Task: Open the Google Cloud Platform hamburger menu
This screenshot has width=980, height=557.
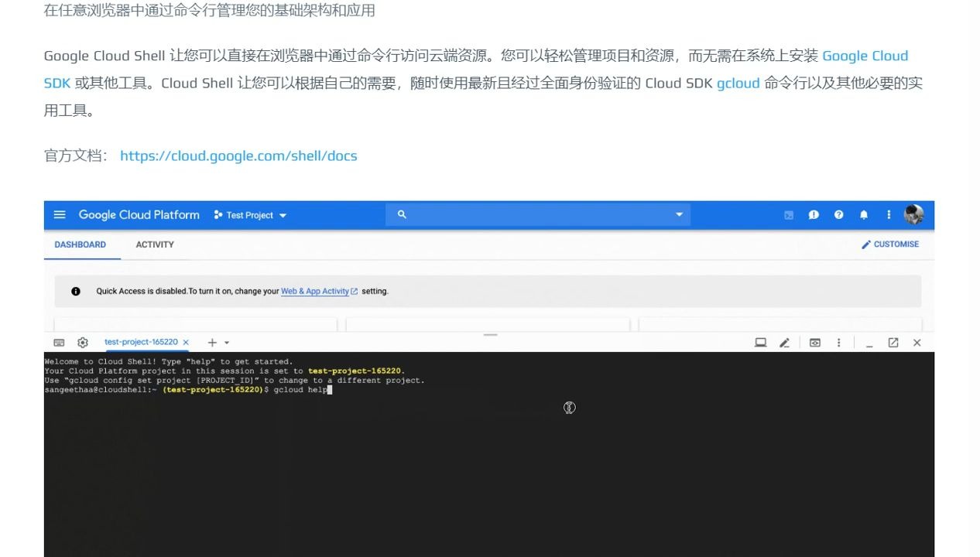Action: [60, 215]
